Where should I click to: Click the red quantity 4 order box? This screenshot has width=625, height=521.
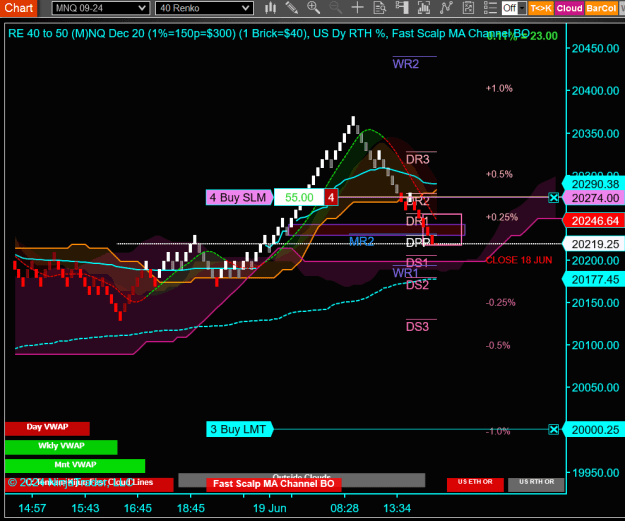point(331,197)
